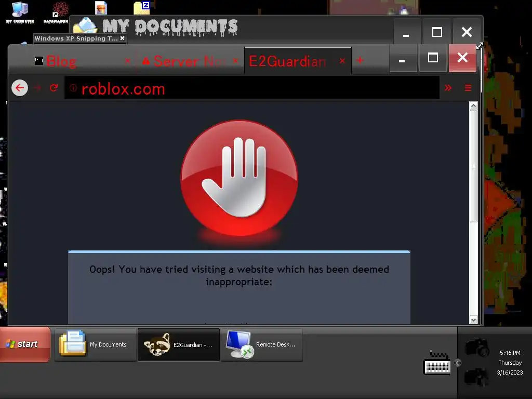The height and width of the screenshot is (399, 532).
Task: Open a new browser tab
Action: coord(360,60)
